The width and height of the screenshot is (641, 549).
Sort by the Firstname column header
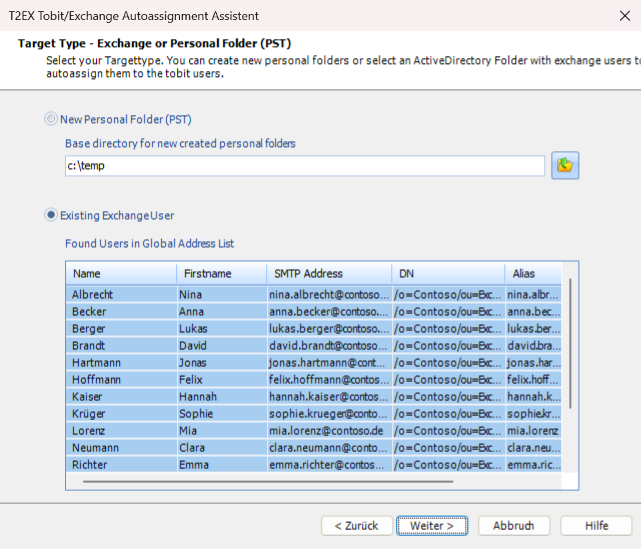[222, 273]
